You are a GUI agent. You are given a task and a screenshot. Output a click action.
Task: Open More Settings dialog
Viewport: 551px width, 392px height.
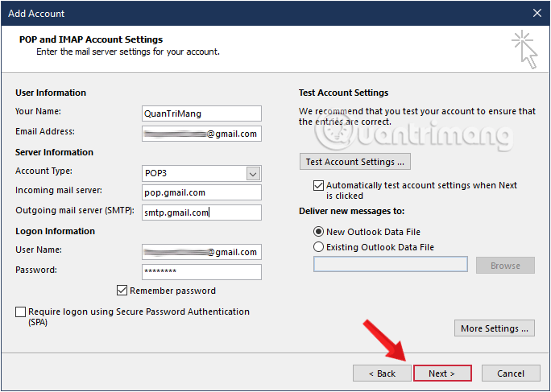click(x=495, y=328)
